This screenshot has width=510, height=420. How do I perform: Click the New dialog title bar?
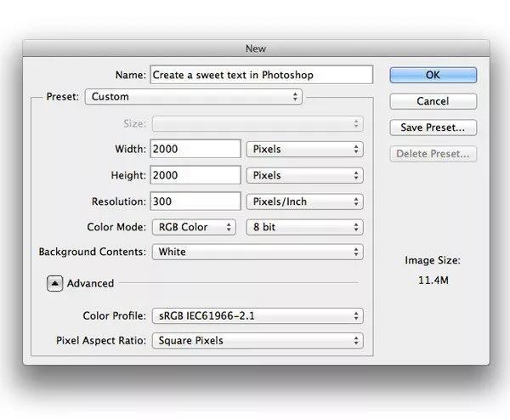[256, 50]
